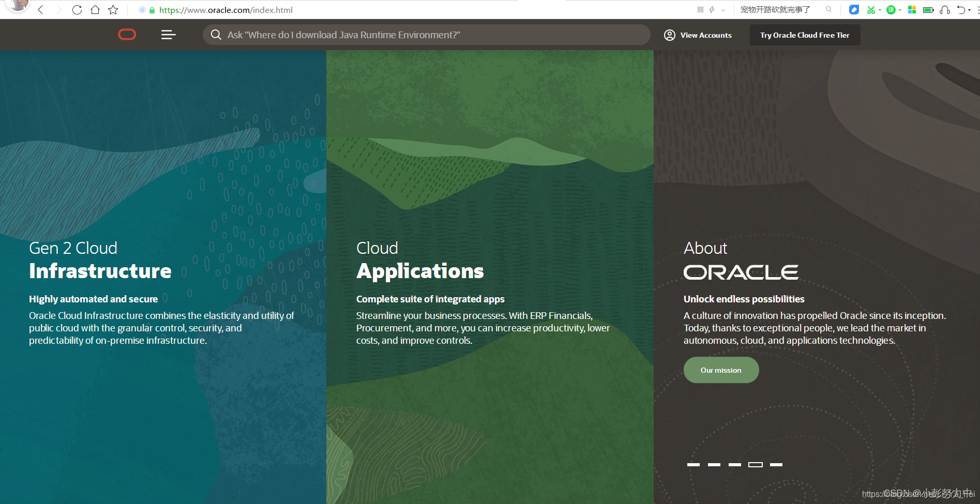
Task: Click the browser search box with Chinese text
Action: point(776,9)
